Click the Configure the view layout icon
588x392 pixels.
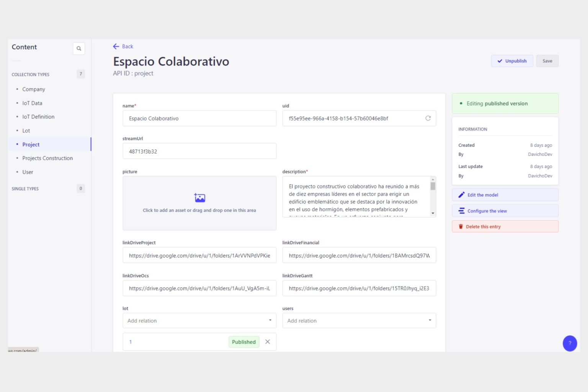pos(462,211)
